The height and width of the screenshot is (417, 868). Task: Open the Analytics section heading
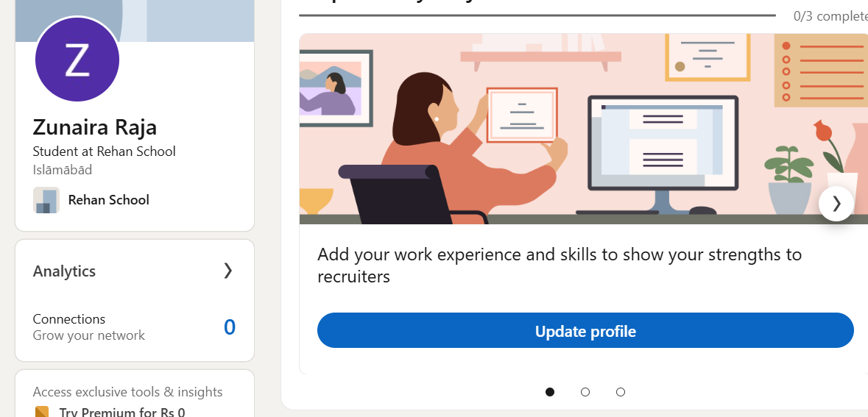(x=64, y=271)
